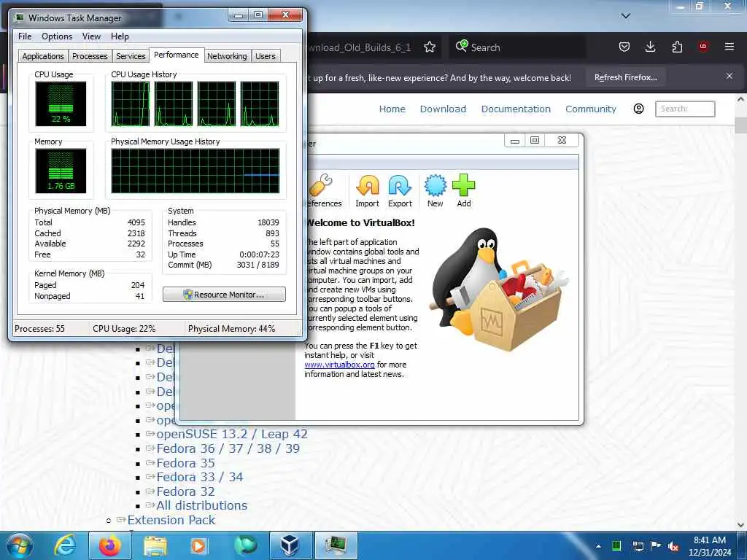The height and width of the screenshot is (560, 747).
Task: Click muted volume speaker tray icon
Action: coord(673,546)
